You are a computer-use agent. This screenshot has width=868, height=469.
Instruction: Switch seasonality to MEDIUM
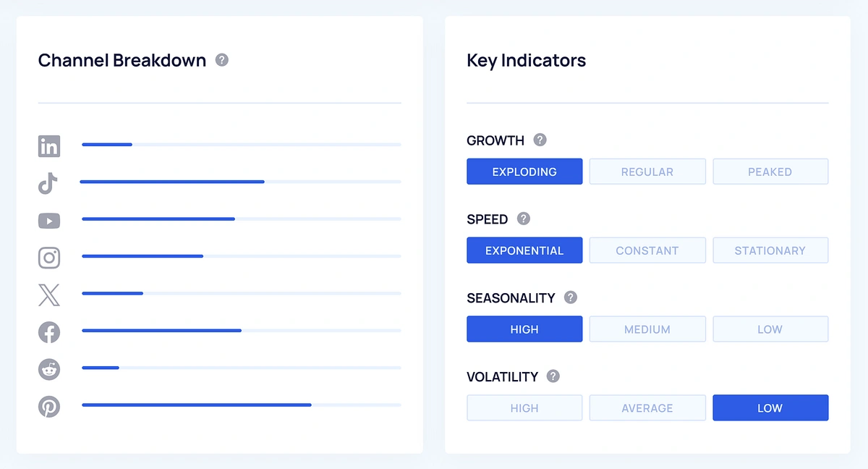click(x=647, y=329)
